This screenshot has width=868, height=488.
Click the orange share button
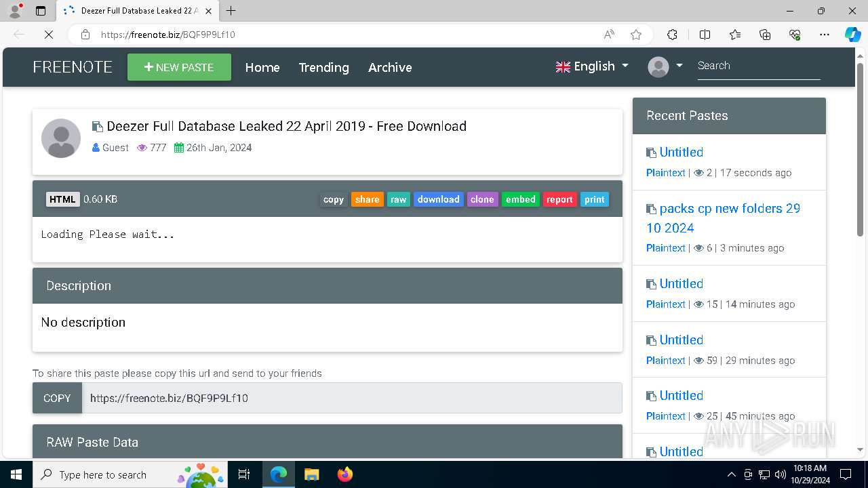pyautogui.click(x=367, y=199)
